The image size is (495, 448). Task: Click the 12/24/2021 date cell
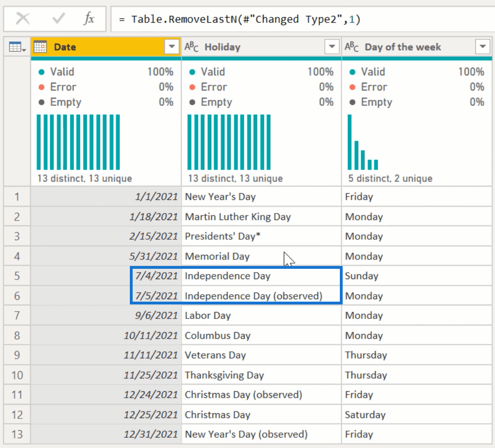tap(106, 395)
